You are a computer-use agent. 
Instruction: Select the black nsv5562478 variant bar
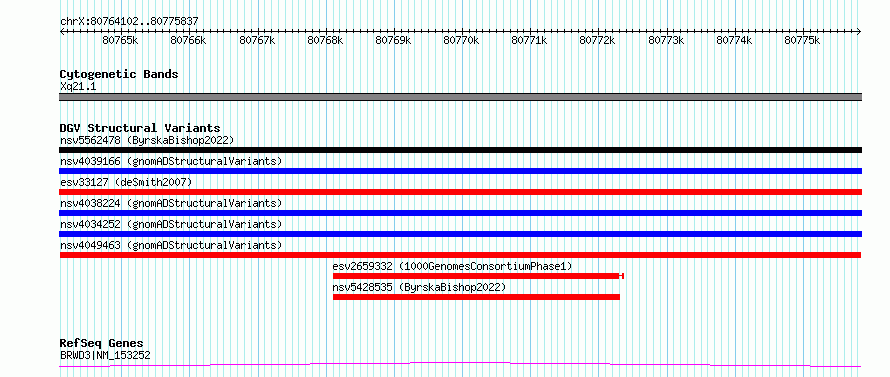(x=461, y=150)
